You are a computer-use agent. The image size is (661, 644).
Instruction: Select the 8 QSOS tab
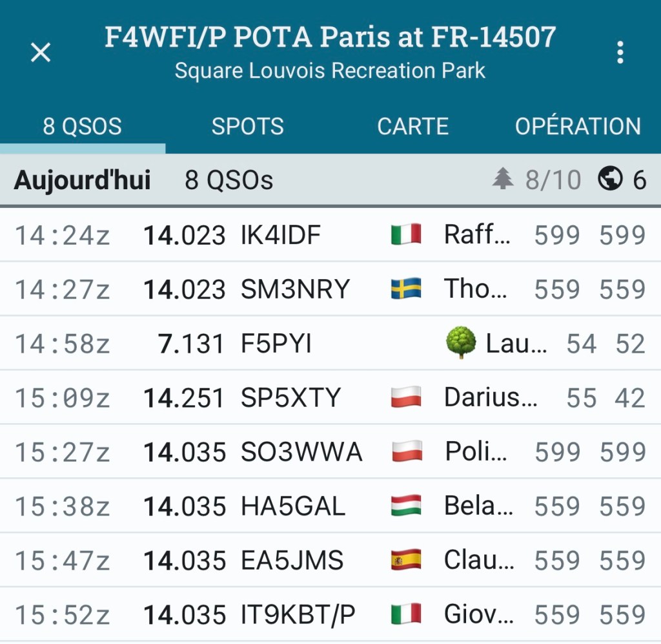[x=82, y=126]
